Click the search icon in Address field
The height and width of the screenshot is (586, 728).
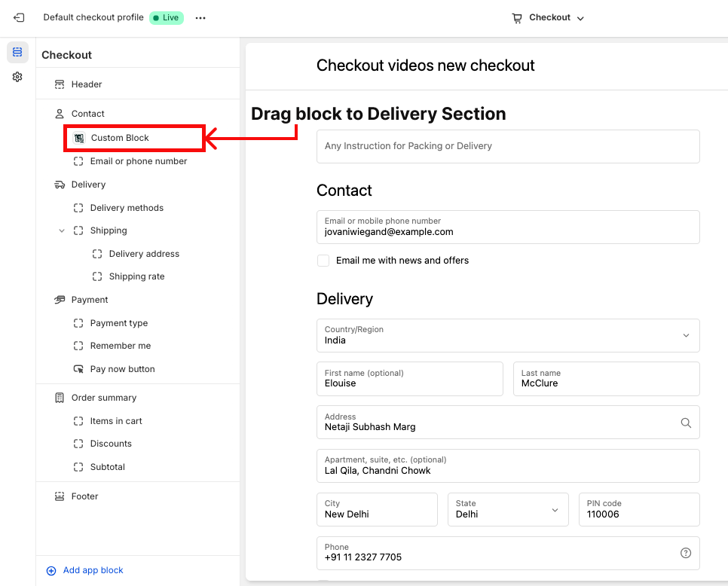point(686,423)
